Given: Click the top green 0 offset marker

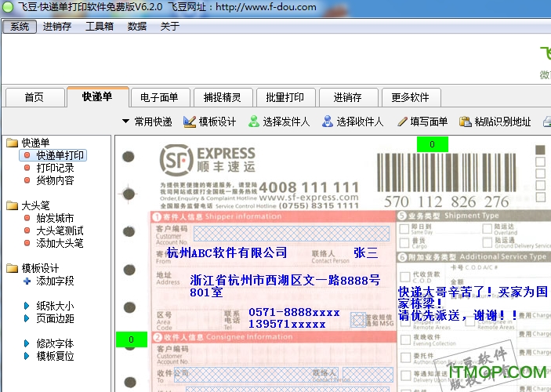Looking at the screenshot, I should tap(432, 144).
